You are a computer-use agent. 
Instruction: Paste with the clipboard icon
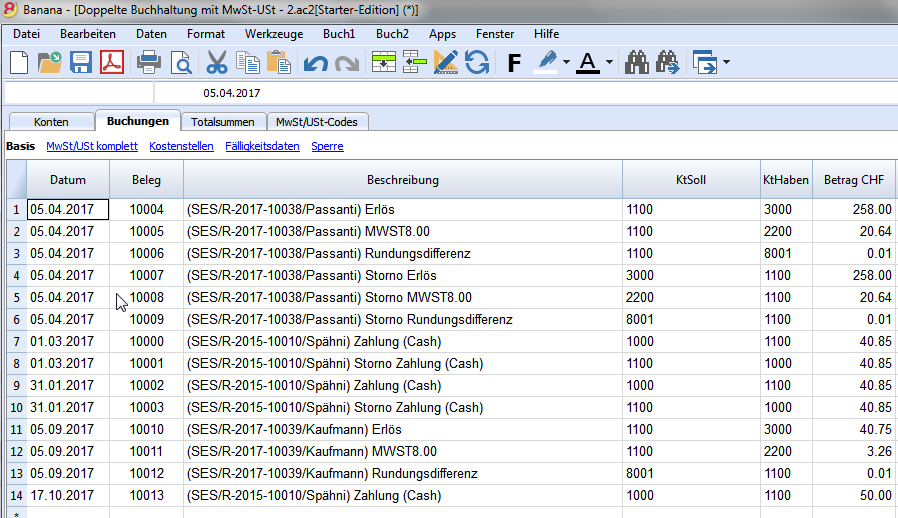[x=279, y=62]
